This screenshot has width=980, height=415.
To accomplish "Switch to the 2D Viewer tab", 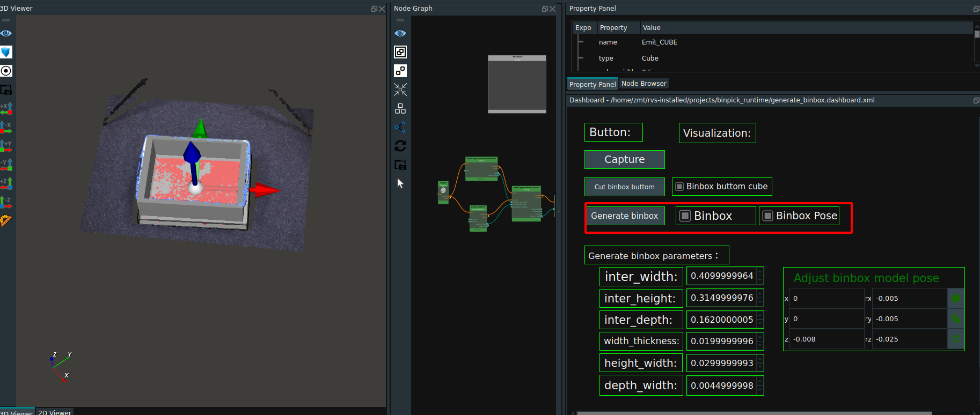I will coord(55,412).
